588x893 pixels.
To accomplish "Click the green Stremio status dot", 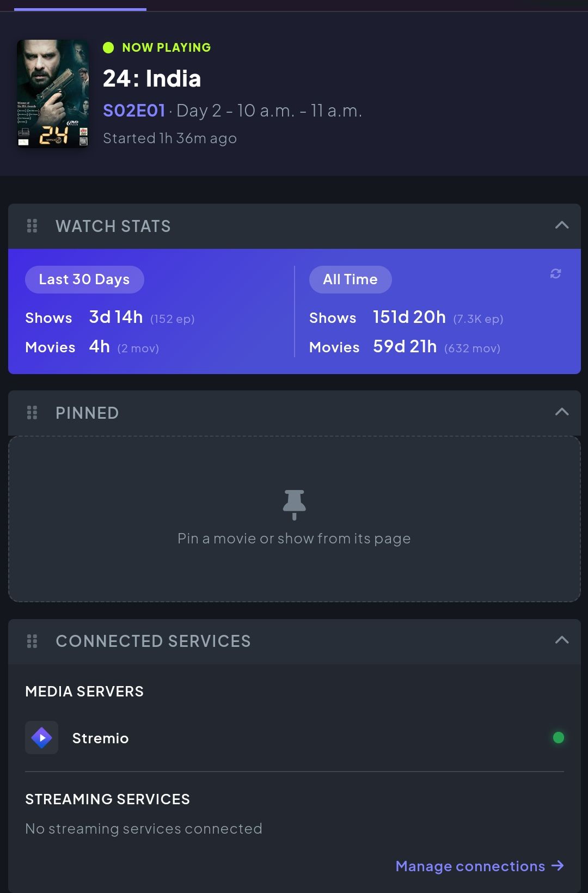I will 558,738.
